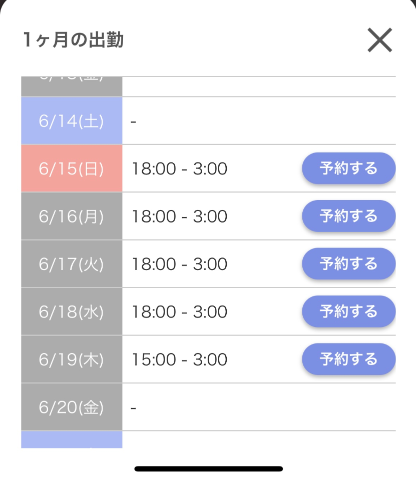This screenshot has width=416, height=480.
Task: Tap 予約する for 6/18(水)
Action: [349, 311]
